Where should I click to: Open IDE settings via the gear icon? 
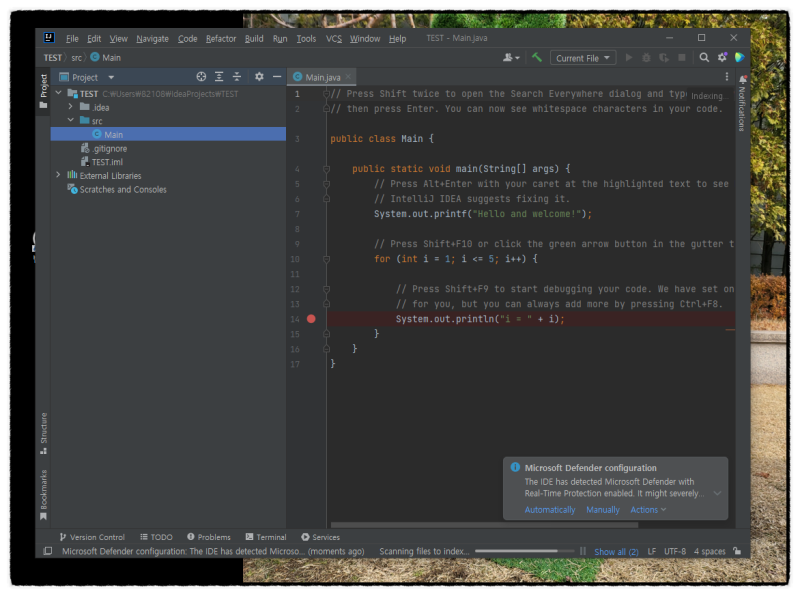pyautogui.click(x=722, y=57)
